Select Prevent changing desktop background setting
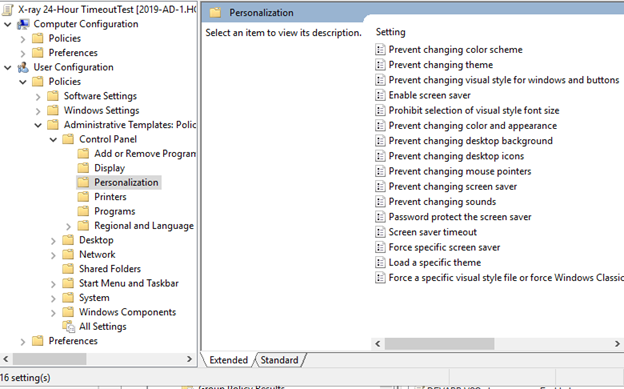The width and height of the screenshot is (624, 389). 470,141
